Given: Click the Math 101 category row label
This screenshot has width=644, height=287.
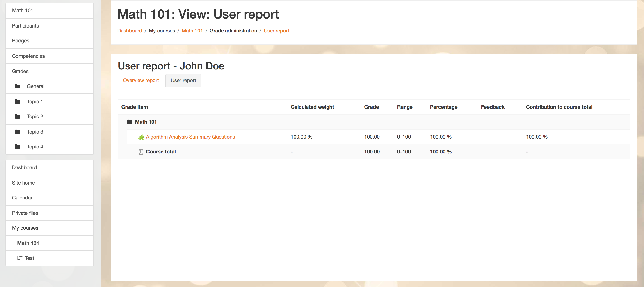Looking at the screenshot, I should (146, 122).
